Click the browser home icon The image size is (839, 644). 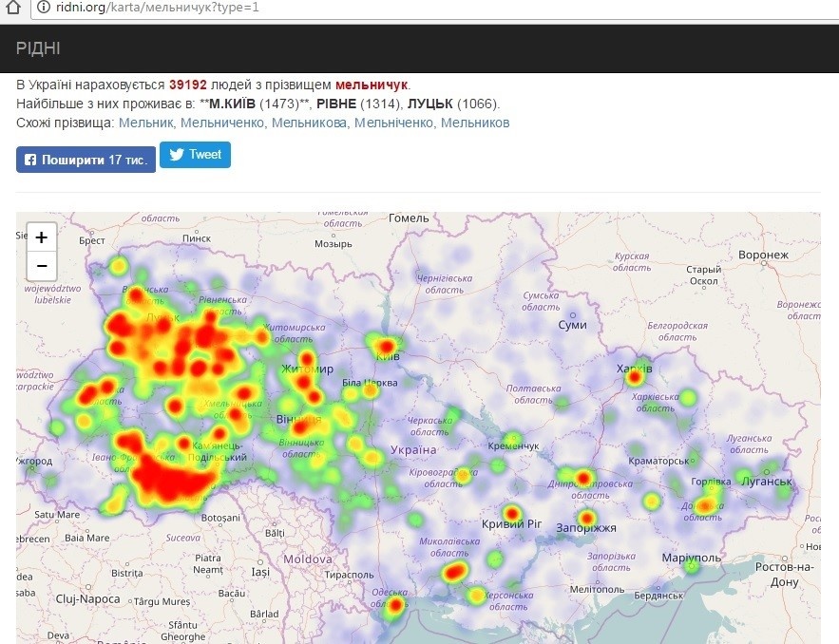pyautogui.click(x=12, y=8)
